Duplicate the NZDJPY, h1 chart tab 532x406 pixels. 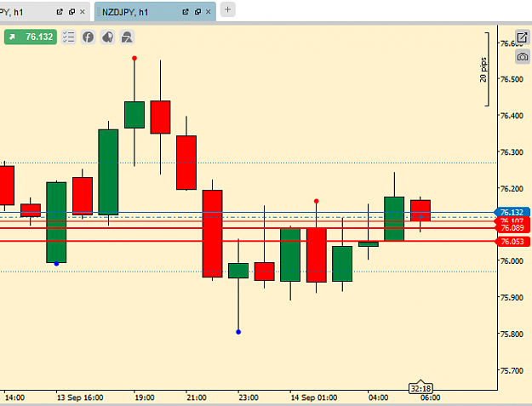(197, 12)
